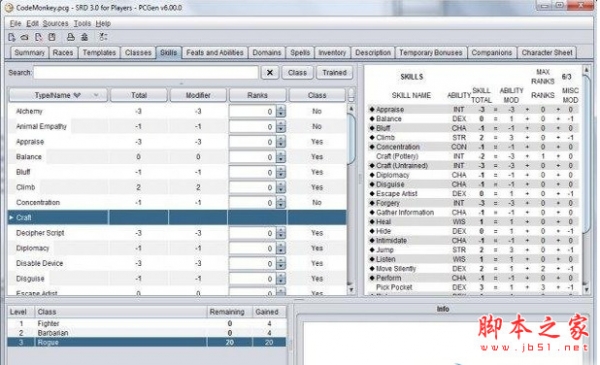Viewport: 600px width, 365px height.
Task: Click the skill sheet scrollbar down arrow
Action: pos(586,290)
